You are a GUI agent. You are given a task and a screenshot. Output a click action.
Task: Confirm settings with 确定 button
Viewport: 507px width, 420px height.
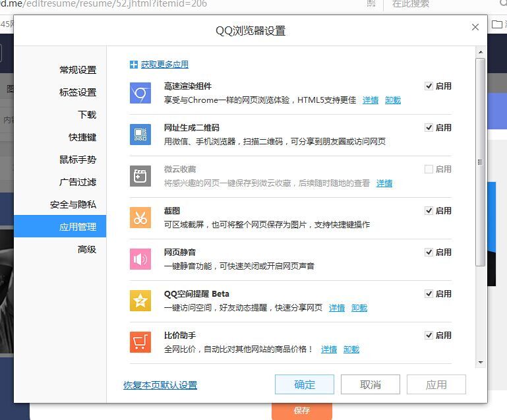[x=304, y=384]
